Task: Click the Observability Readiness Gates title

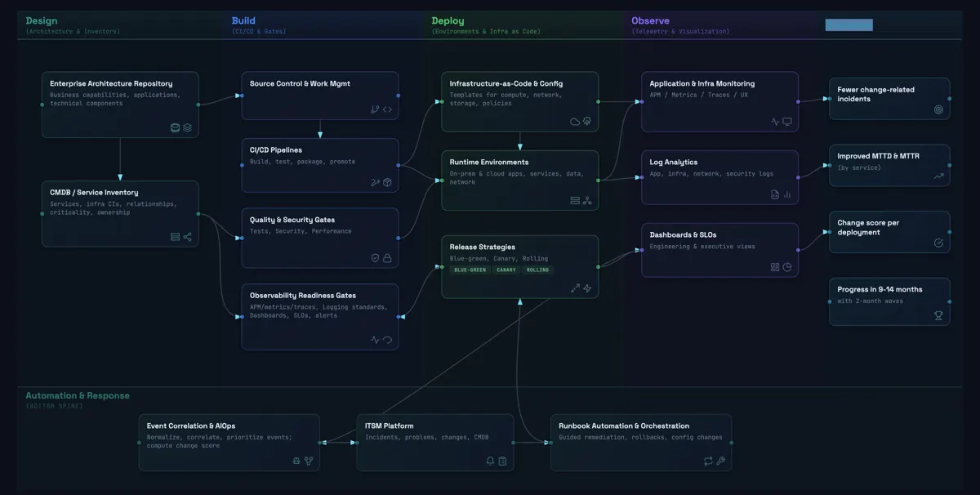Action: click(x=303, y=295)
